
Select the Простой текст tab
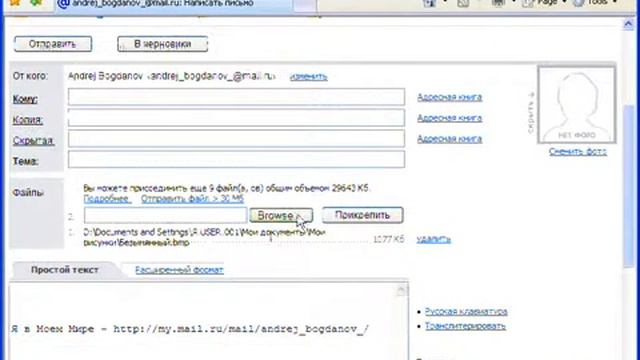[64, 270]
